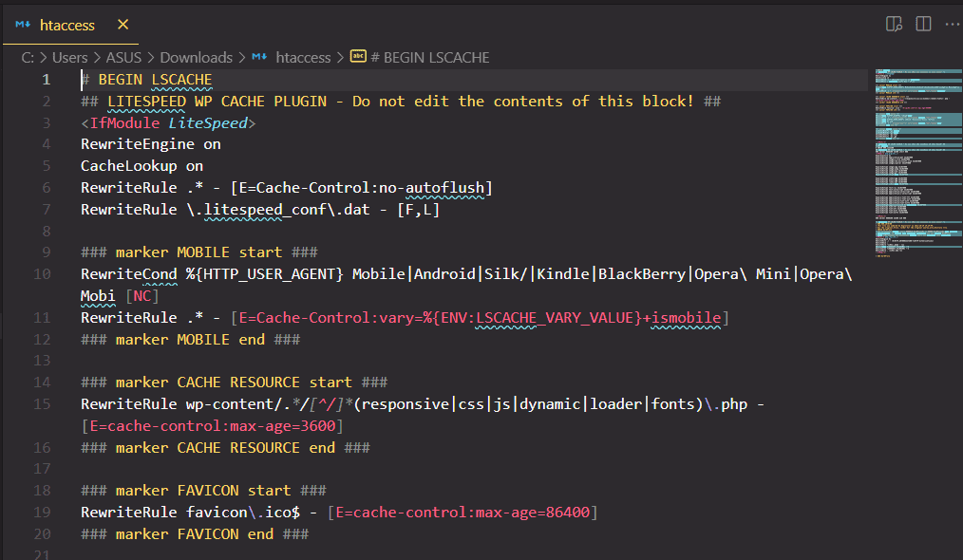Click the IfModule LiteSpeed tag text
Screen dimensions: 963x560
point(168,122)
